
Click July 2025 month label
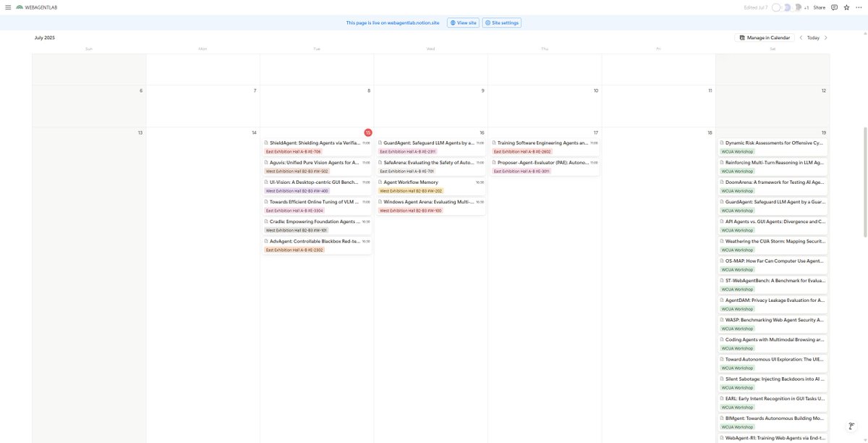point(45,38)
